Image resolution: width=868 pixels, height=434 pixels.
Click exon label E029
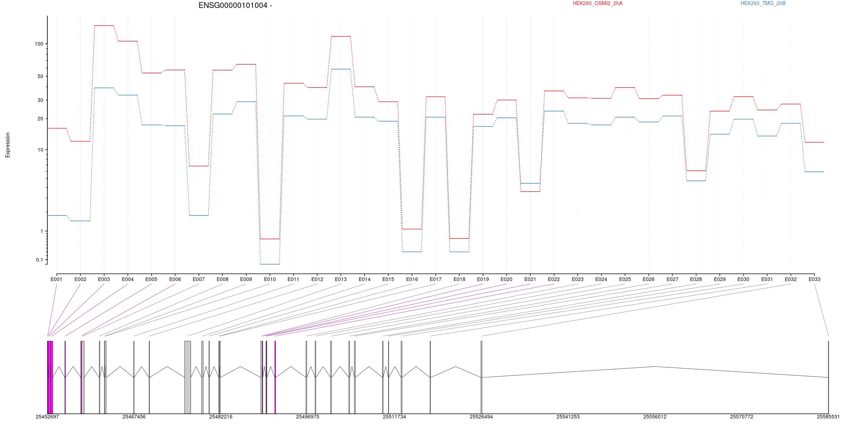(x=720, y=279)
